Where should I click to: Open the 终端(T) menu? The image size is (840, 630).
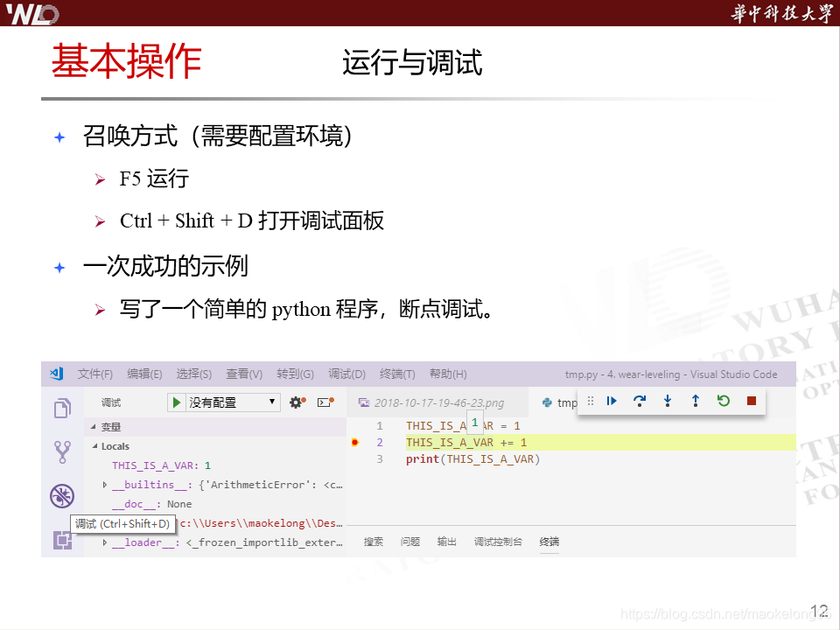click(x=397, y=374)
